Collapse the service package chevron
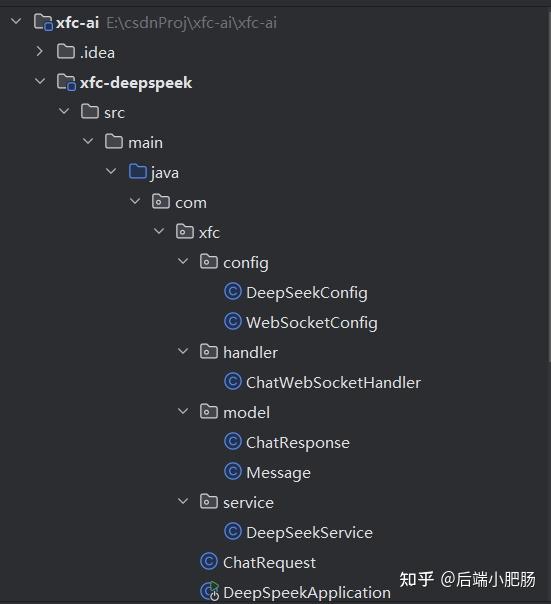 183,502
